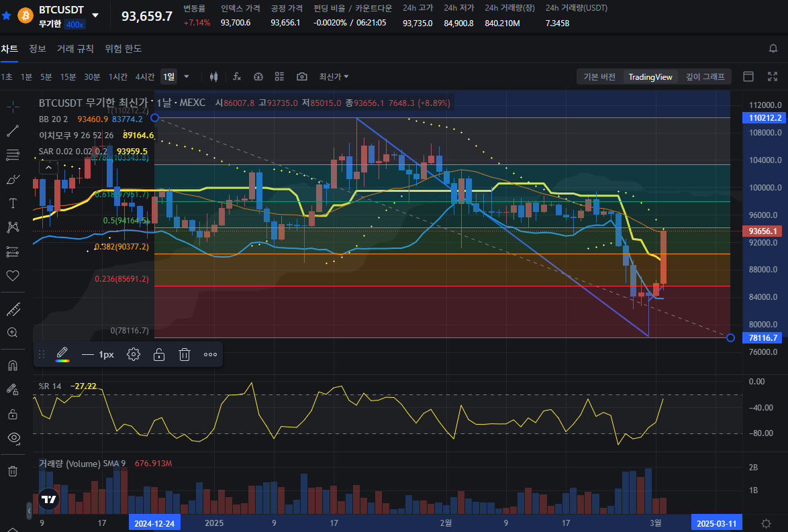Click the 110212.2 price axis label
The image size is (788, 532).
[765, 117]
